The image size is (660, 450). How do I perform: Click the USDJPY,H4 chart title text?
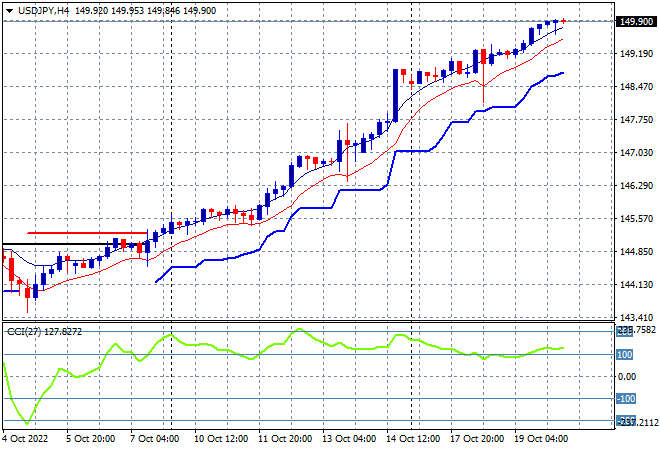tap(43, 11)
